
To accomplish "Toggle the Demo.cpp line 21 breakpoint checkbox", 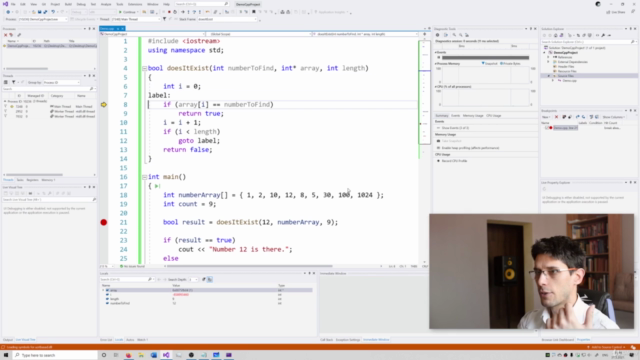I will [547, 128].
